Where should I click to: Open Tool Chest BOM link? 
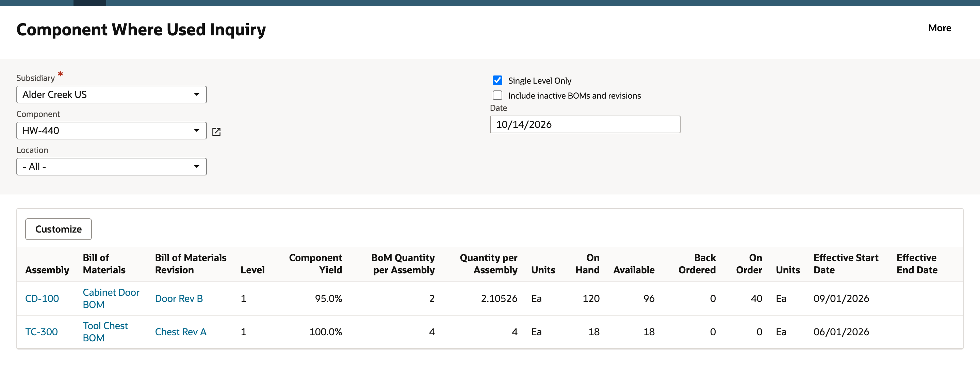pos(105,331)
